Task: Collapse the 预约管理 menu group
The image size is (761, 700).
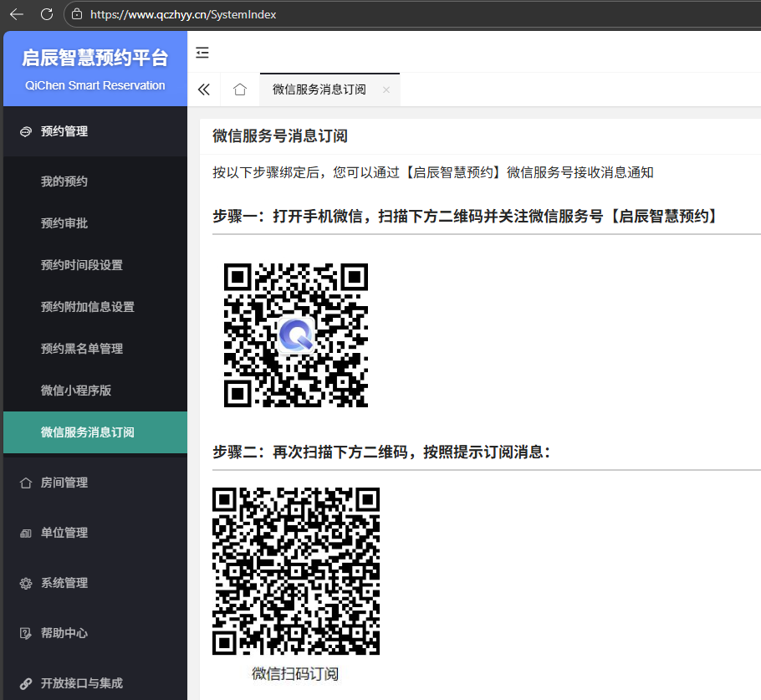Action: pyautogui.click(x=64, y=131)
